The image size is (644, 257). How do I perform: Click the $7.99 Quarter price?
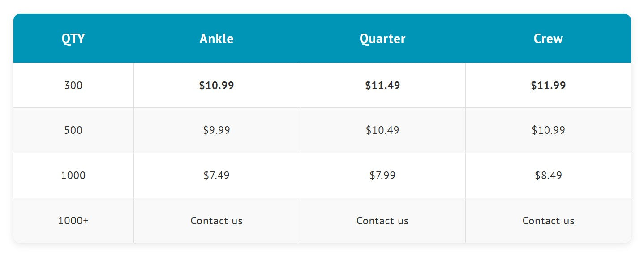(382, 176)
